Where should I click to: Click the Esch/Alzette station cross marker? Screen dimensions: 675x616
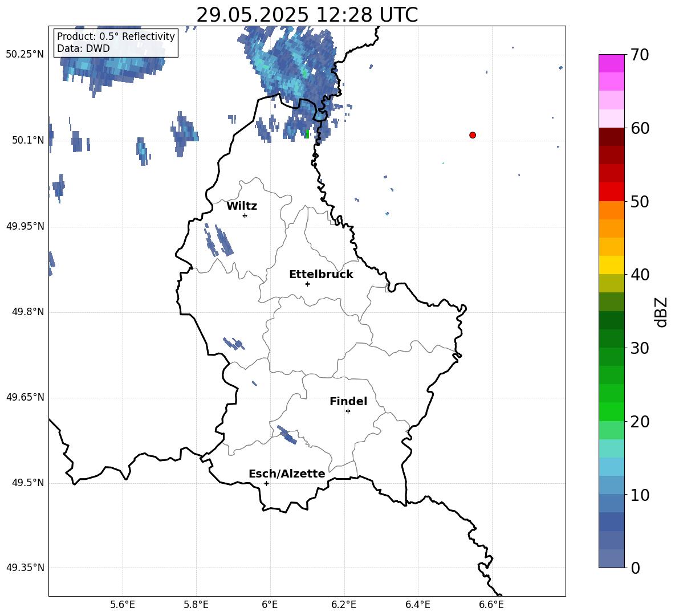pos(266,483)
